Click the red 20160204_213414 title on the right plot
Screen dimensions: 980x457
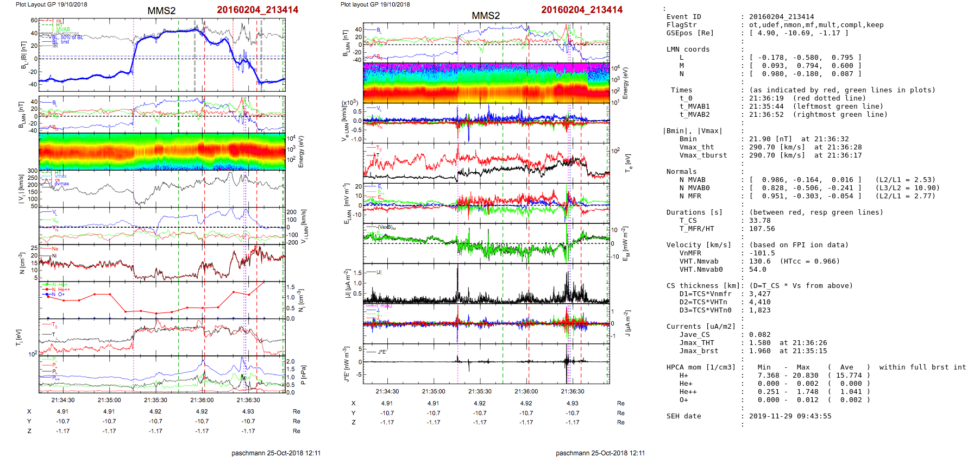(x=581, y=10)
